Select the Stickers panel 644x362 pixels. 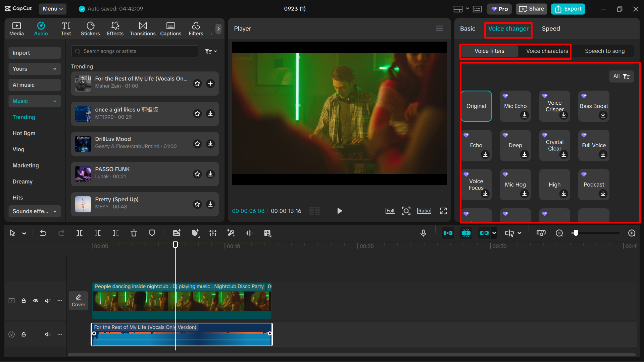(x=90, y=29)
